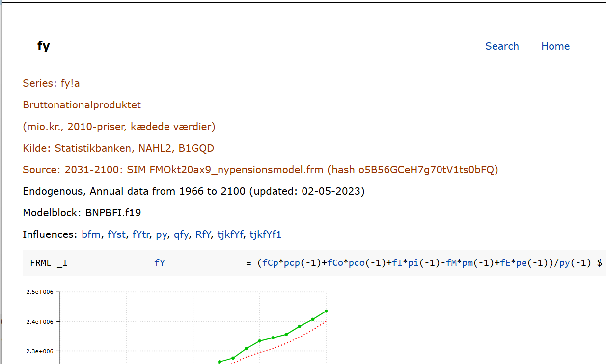606x364 pixels.
Task: Click py in the Influences list
Action: pos(162,234)
